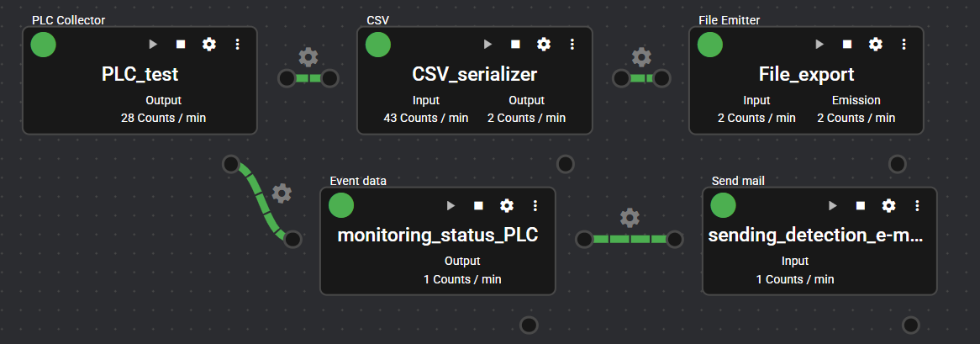Open CSV_serializer settings gear
Screen dimensions: 980x344
pos(544,45)
